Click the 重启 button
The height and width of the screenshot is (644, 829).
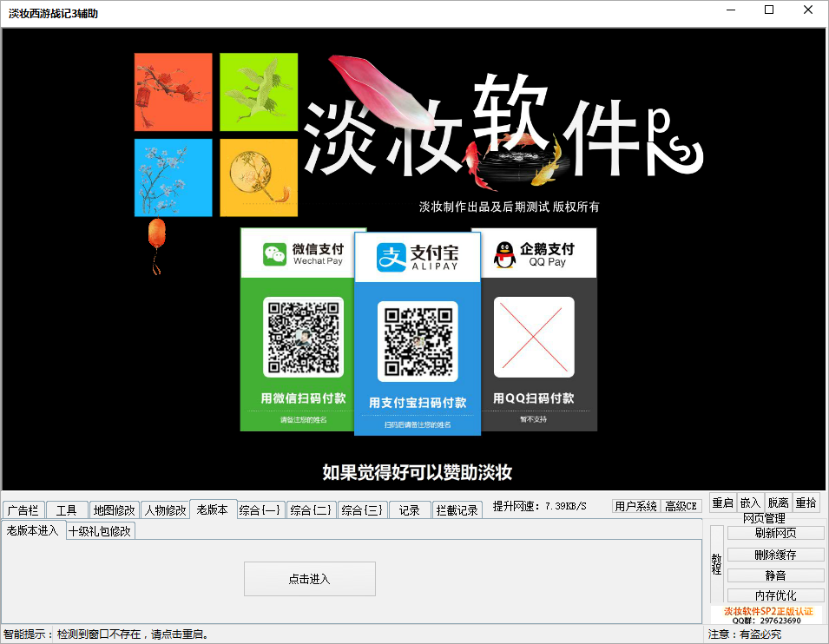click(722, 503)
